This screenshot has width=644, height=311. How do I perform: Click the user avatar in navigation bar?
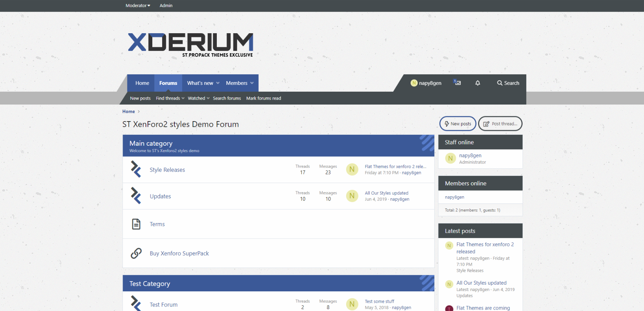414,83
